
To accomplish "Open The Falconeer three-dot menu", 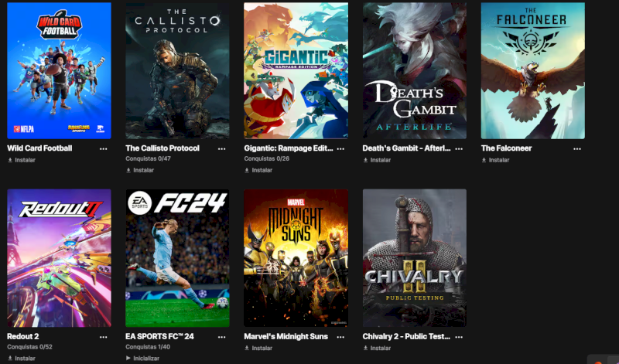I will coord(577,149).
